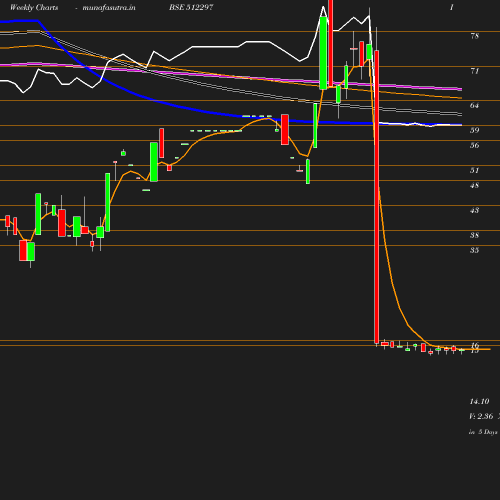Click the "BSE 512297" symbol label
Screen dimensions: 500x500
coord(191,7)
